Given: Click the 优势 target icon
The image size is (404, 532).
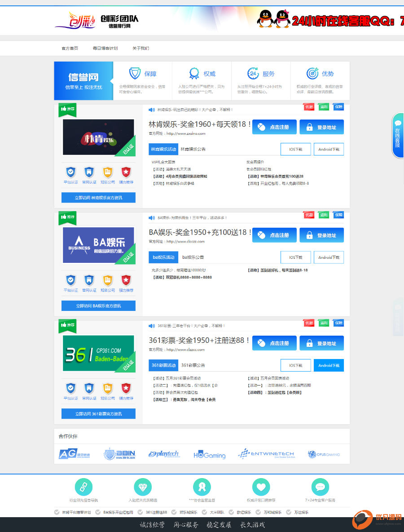Looking at the screenshot, I should [x=312, y=73].
